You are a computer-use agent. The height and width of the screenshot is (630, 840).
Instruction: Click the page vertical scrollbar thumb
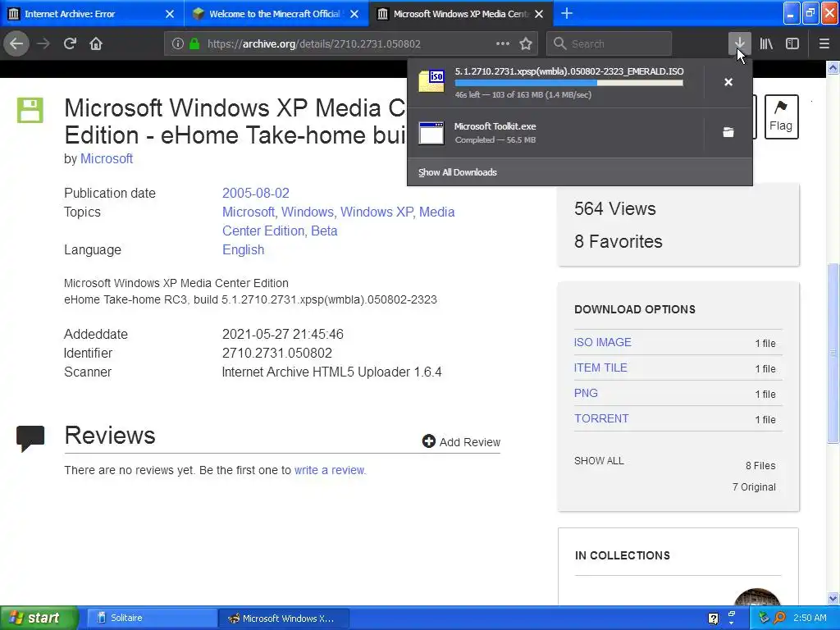click(x=833, y=353)
